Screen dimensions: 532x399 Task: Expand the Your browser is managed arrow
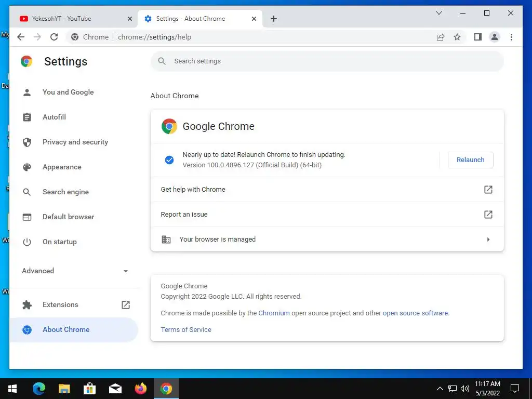[x=488, y=240]
